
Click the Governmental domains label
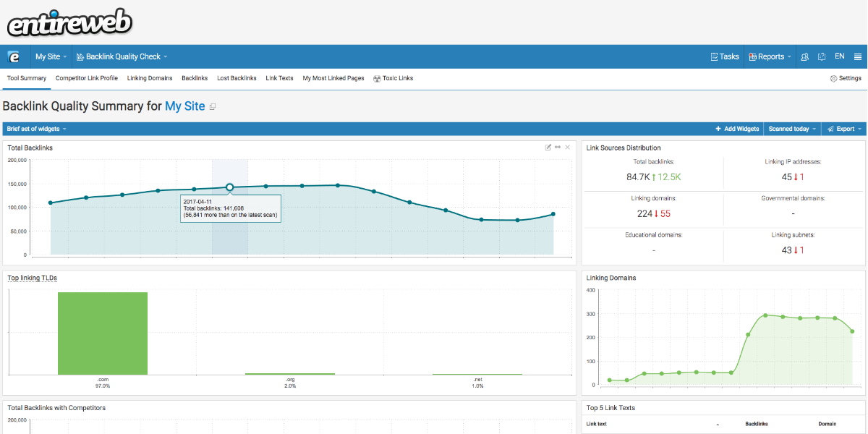[793, 198]
